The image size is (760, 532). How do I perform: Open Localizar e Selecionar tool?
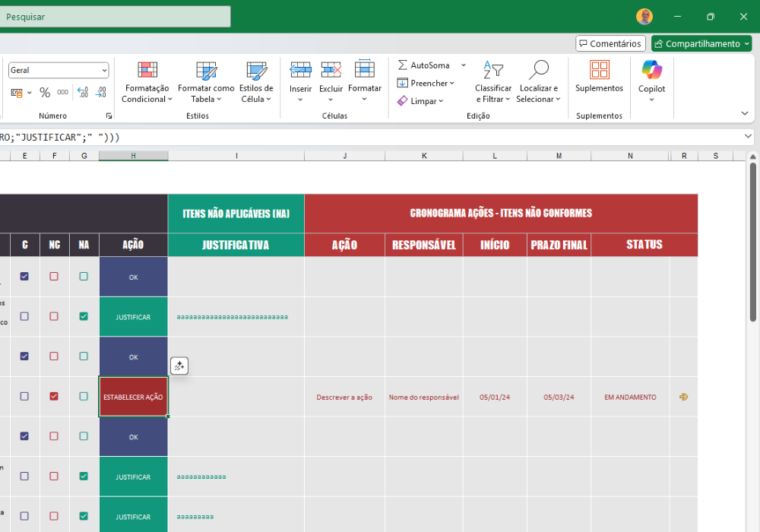[x=538, y=82]
